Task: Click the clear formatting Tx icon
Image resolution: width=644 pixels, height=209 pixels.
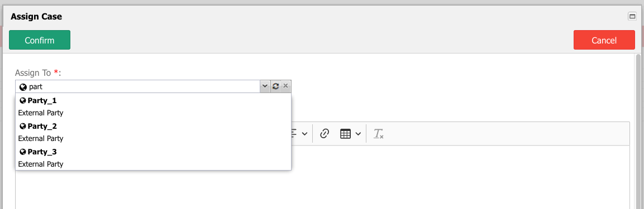Action: [x=378, y=134]
